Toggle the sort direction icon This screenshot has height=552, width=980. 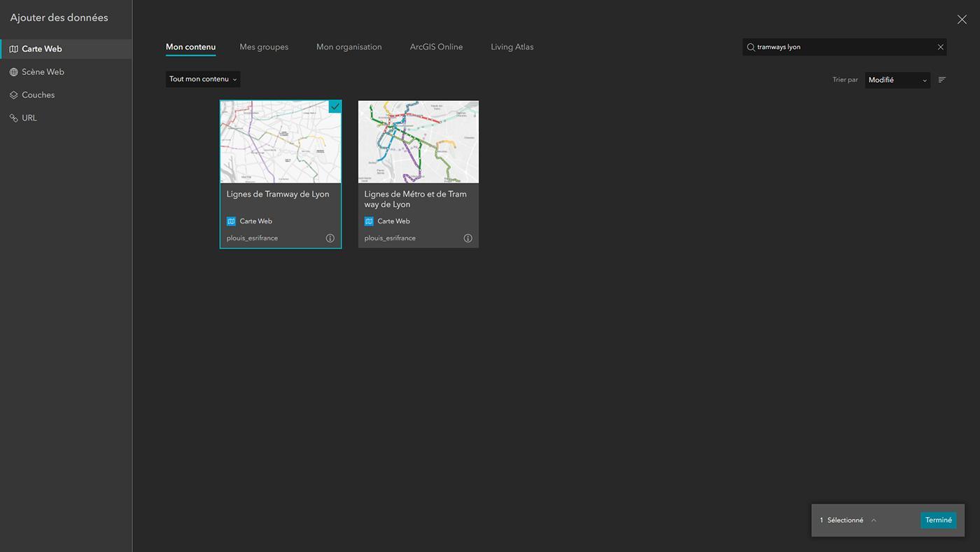click(x=941, y=80)
